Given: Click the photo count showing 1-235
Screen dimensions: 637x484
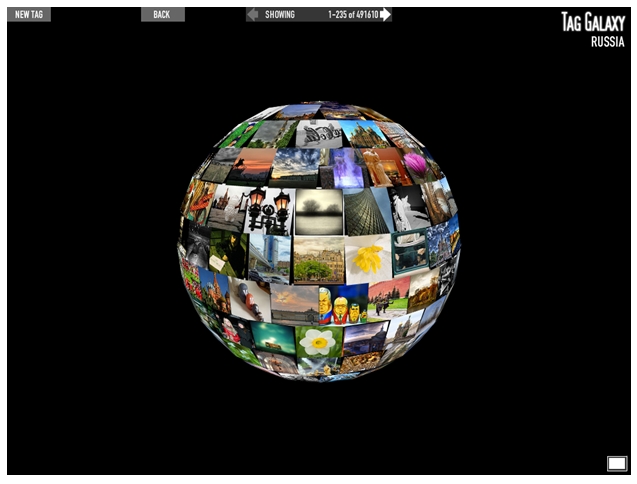Looking at the screenshot, I should point(352,15).
